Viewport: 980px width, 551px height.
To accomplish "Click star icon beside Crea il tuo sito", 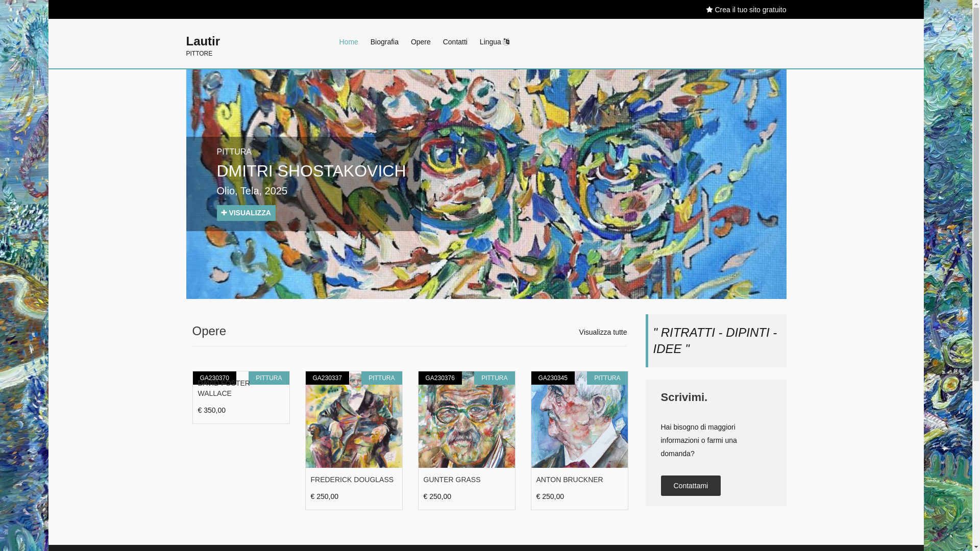I will pyautogui.click(x=709, y=10).
